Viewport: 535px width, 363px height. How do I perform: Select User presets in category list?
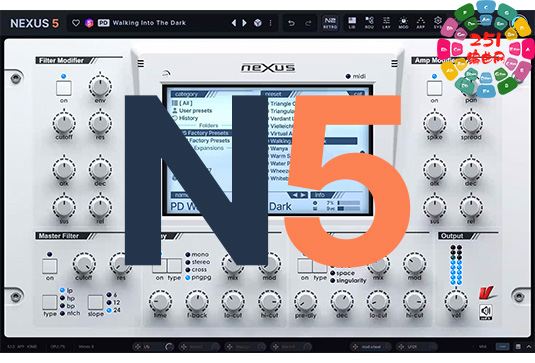[192, 111]
